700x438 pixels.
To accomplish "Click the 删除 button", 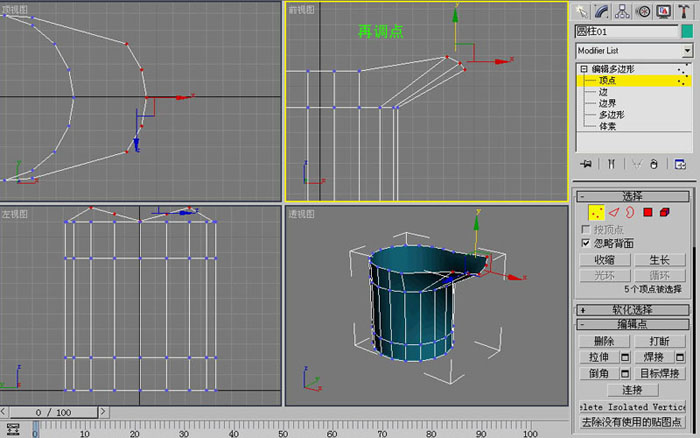I will pos(604,341).
